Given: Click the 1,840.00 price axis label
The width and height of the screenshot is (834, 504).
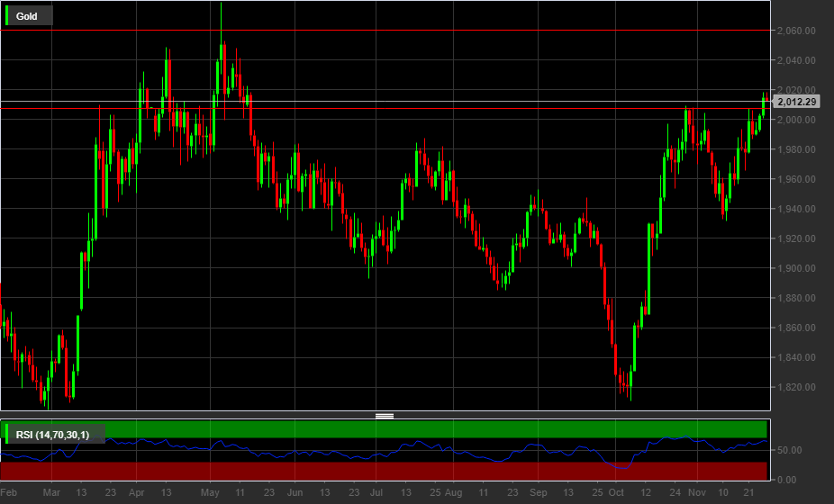Looking at the screenshot, I should (x=796, y=358).
